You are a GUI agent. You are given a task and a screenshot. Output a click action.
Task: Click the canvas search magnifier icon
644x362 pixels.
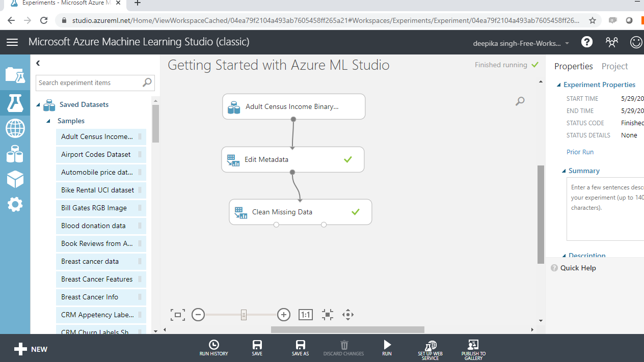pyautogui.click(x=520, y=101)
